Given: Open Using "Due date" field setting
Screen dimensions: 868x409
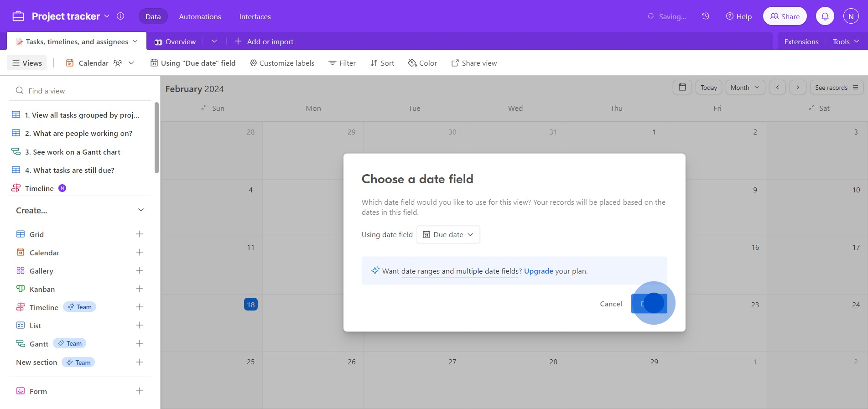Looking at the screenshot, I should coord(193,63).
